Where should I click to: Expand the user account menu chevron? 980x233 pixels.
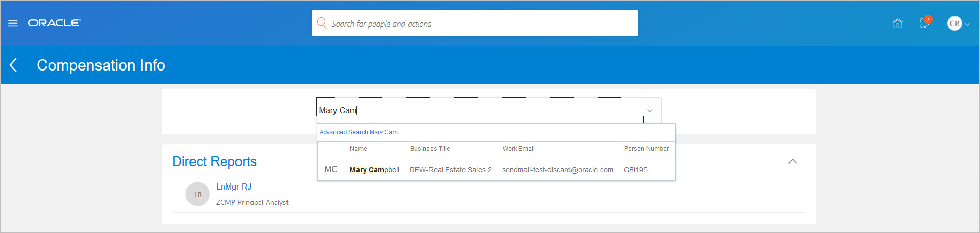pos(967,24)
